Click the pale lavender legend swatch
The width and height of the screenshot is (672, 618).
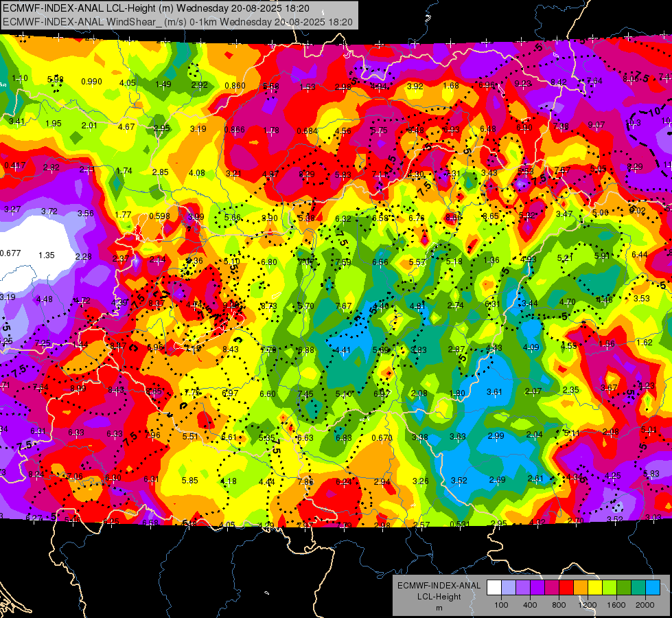pyautogui.click(x=508, y=588)
